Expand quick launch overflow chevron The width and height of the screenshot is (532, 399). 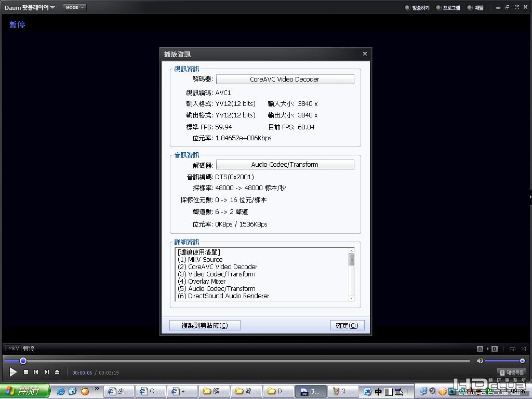pos(97,389)
